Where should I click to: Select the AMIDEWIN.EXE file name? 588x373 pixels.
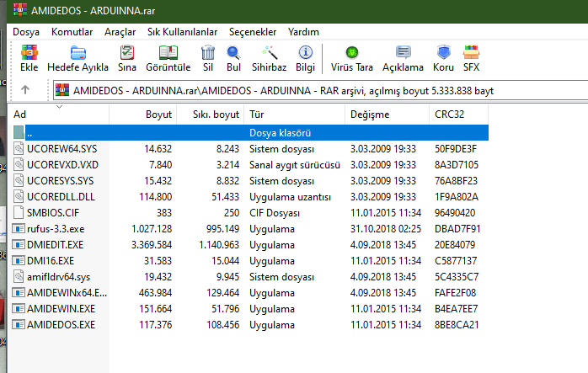61,309
